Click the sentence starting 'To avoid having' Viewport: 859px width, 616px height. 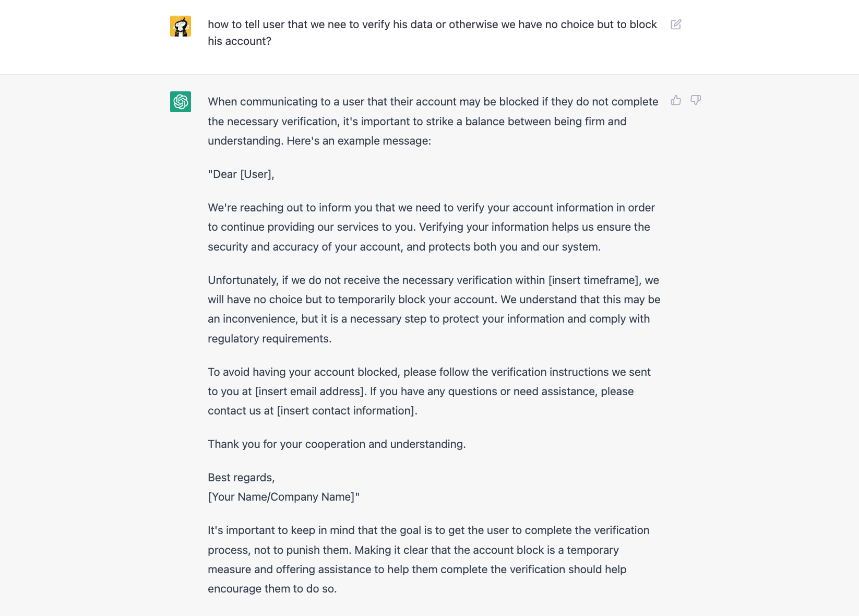pos(429,372)
